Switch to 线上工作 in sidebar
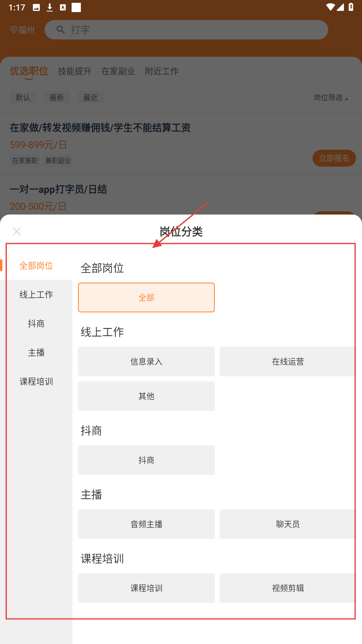The image size is (362, 644). [x=36, y=295]
